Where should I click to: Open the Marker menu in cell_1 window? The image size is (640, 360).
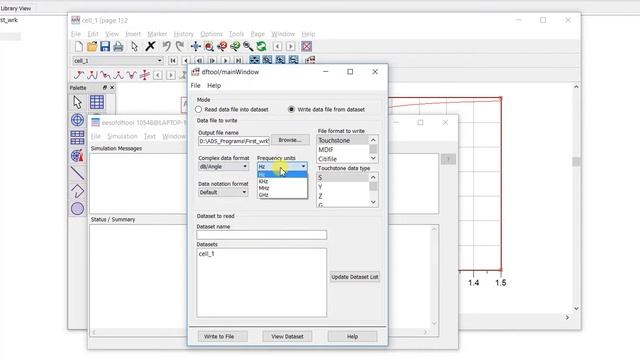click(157, 34)
